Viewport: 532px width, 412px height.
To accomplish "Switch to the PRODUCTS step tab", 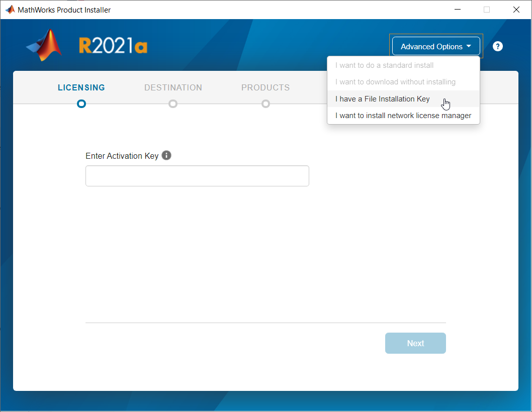I will point(265,87).
